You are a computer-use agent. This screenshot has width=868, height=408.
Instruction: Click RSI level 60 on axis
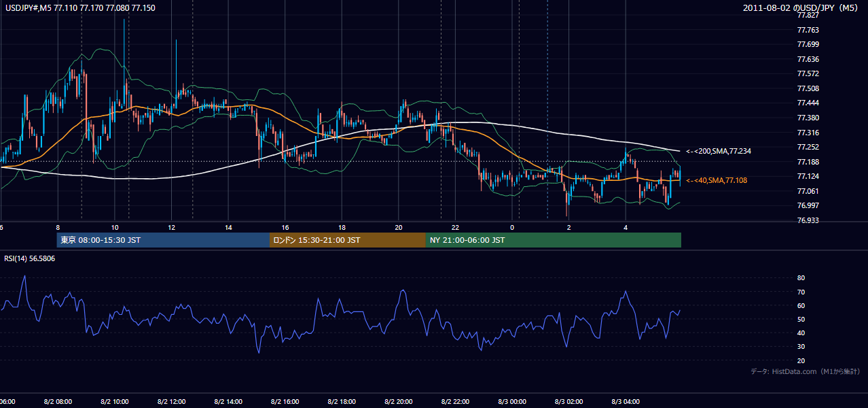pyautogui.click(x=801, y=305)
